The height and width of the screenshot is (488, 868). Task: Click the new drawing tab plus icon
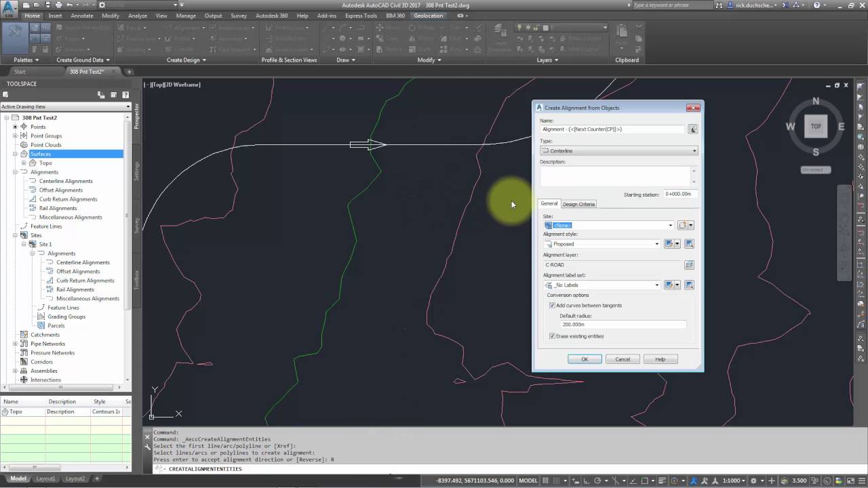click(x=129, y=72)
